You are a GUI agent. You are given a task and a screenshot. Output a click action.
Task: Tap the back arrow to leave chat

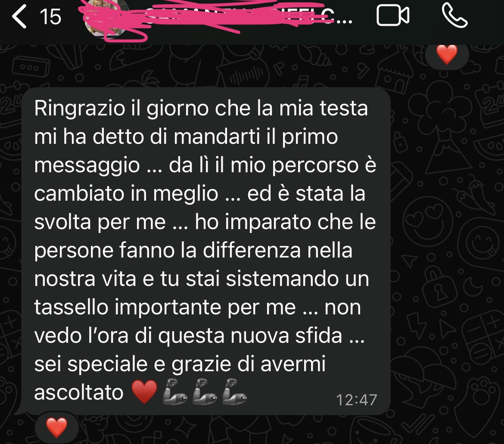(x=19, y=16)
